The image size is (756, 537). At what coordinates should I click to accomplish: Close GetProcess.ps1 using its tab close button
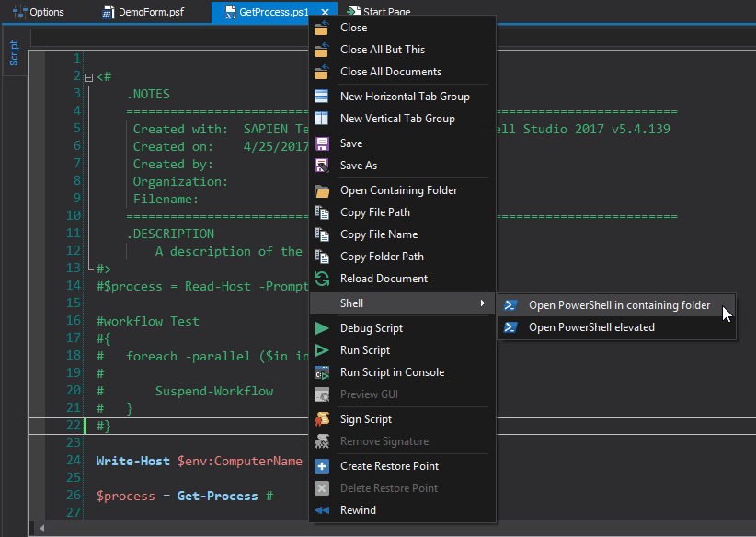326,12
